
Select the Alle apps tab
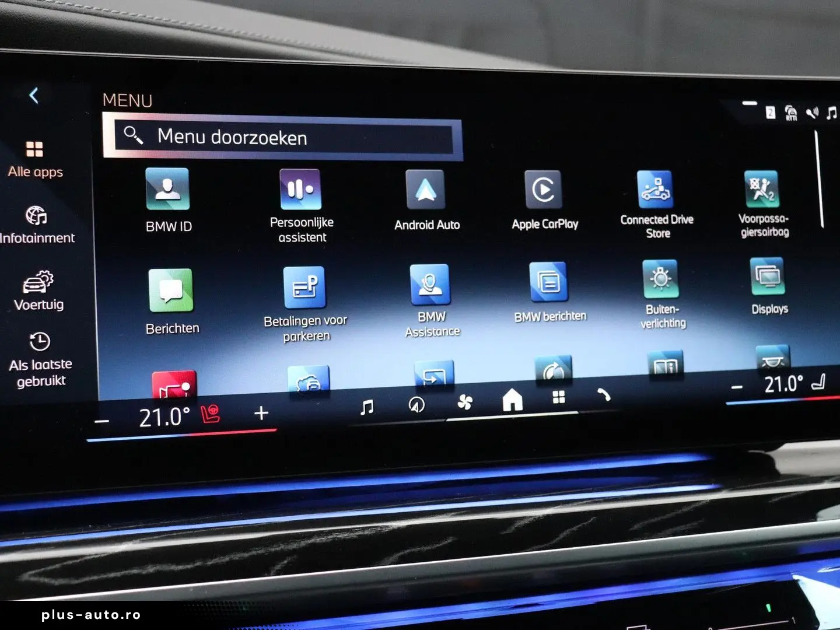(35, 159)
